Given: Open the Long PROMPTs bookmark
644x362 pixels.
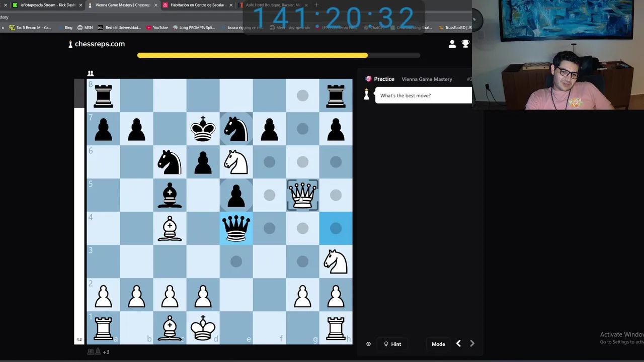Looking at the screenshot, I should click(194, 28).
